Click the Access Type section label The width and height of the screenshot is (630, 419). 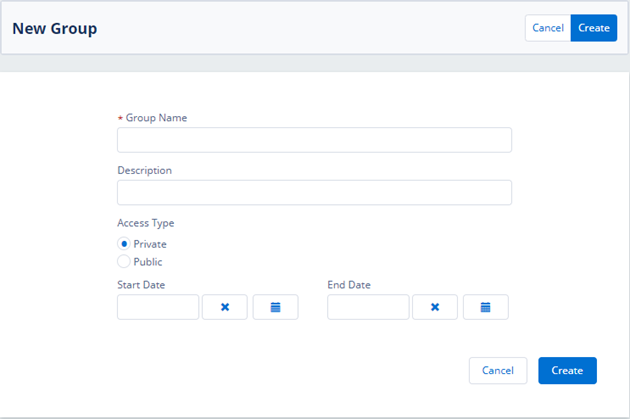(146, 223)
